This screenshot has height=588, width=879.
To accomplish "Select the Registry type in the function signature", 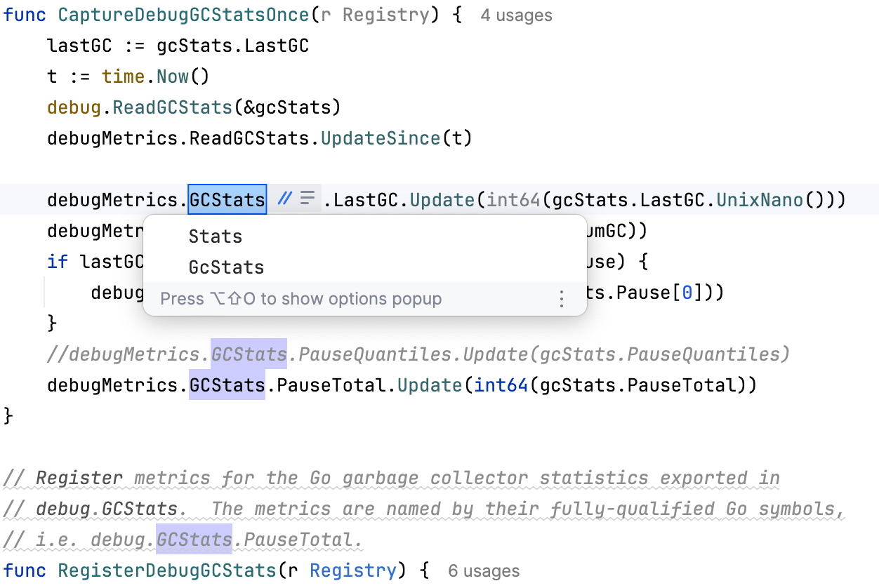I will pyautogui.click(x=388, y=14).
